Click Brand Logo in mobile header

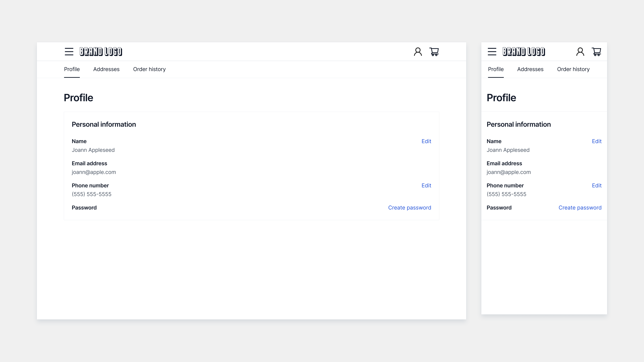tap(524, 52)
